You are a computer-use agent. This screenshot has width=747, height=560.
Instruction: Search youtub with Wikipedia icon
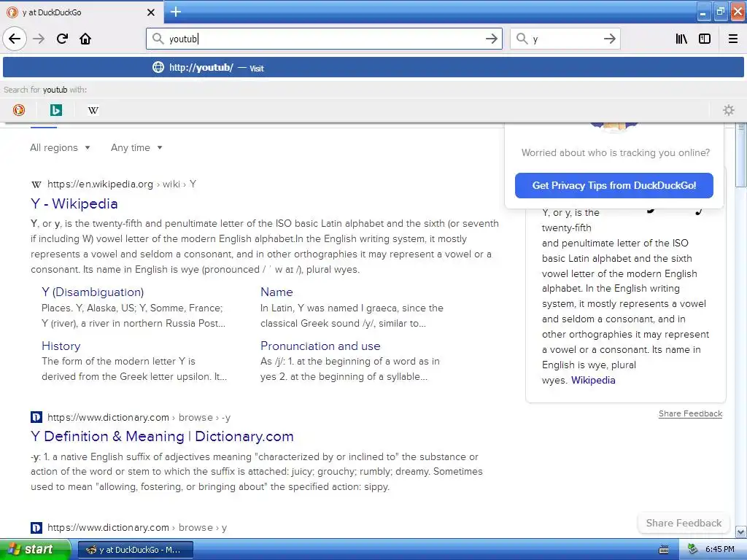tap(93, 110)
